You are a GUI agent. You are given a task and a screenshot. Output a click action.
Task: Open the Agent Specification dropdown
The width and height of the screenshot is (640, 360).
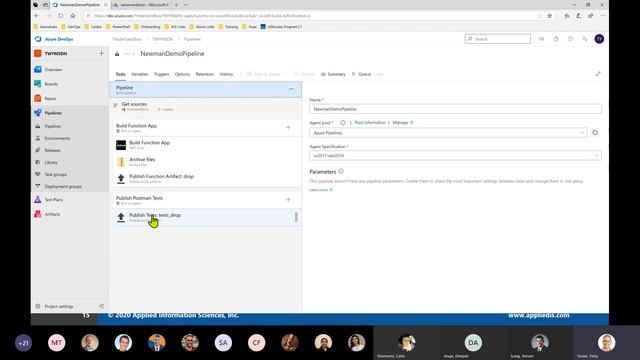[x=455, y=156]
